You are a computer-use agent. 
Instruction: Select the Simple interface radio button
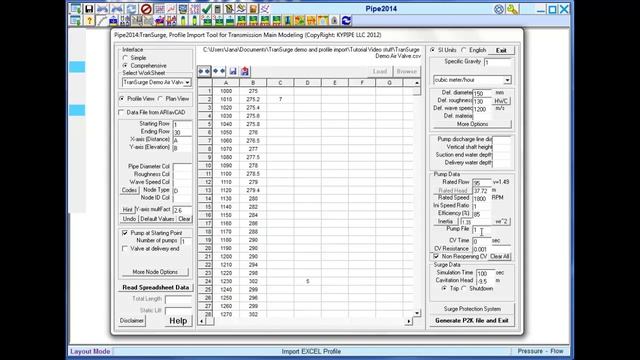click(125, 58)
